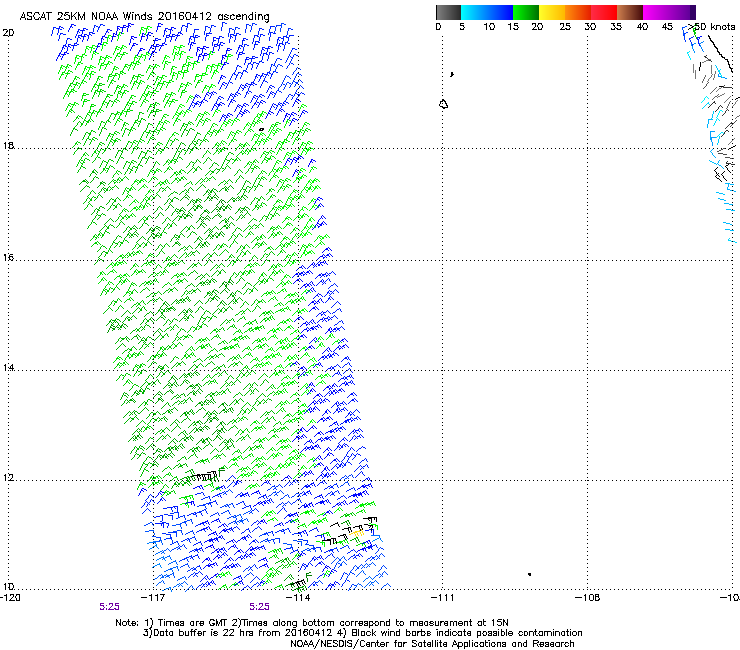Click the "45" label on the color scale

[x=667, y=27]
